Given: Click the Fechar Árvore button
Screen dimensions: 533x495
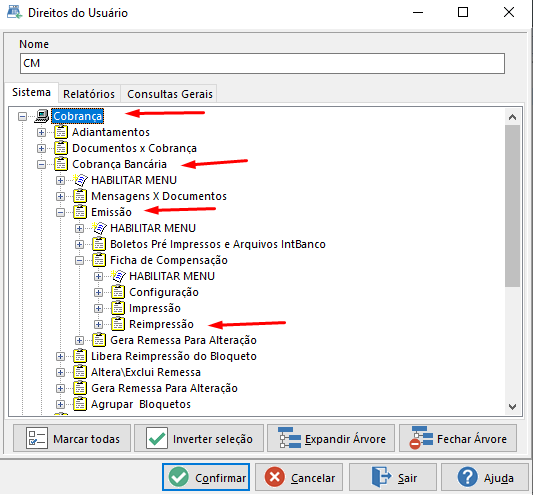Looking at the screenshot, I should (458, 438).
